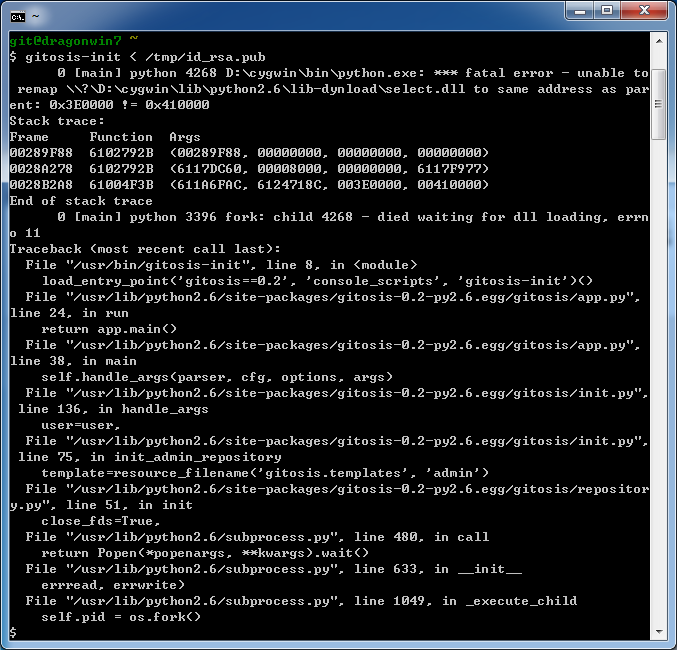This screenshot has height=650, width=677.
Task: Click 'Traceback (most recent call last):' line
Action: pos(145,249)
